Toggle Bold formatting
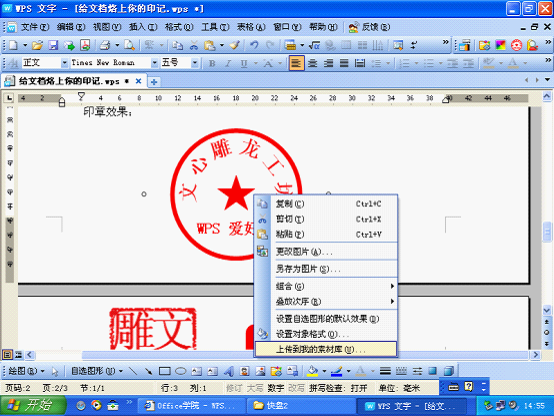Viewport: 554px width, 416px height. pyautogui.click(x=212, y=63)
